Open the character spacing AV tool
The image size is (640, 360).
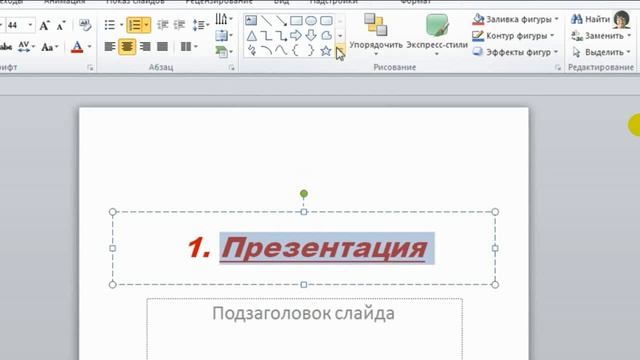pos(26,47)
